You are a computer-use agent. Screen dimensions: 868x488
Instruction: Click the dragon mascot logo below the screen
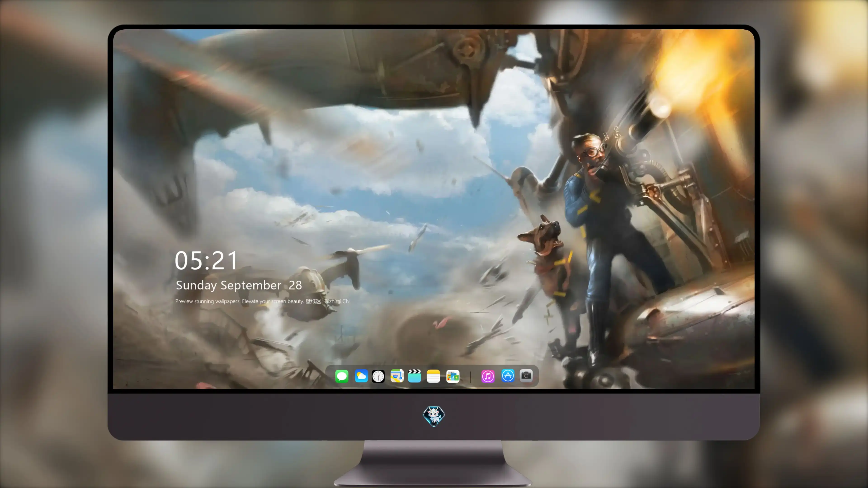434,416
